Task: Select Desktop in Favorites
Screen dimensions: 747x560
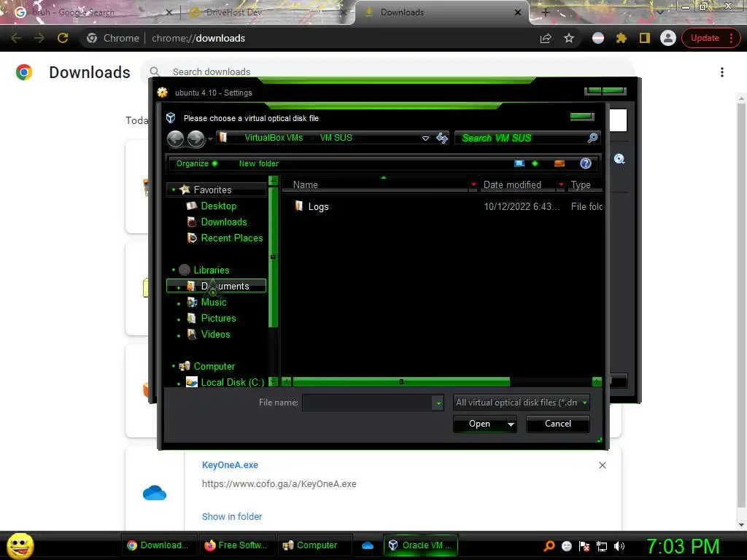Action: pyautogui.click(x=218, y=206)
